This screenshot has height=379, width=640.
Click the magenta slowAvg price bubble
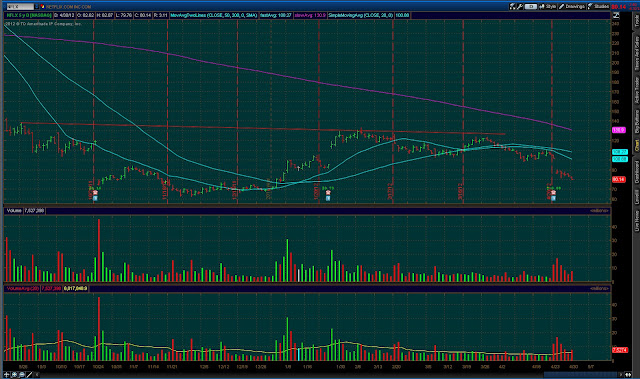coord(619,130)
